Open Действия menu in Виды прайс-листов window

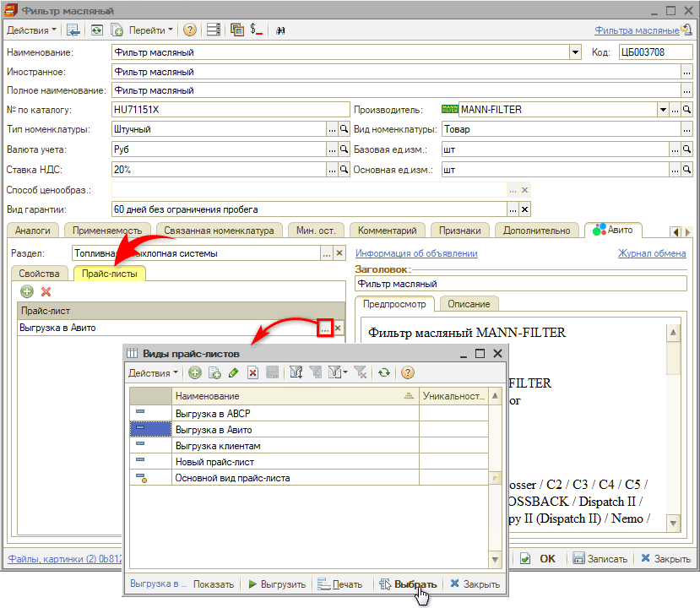coord(152,372)
